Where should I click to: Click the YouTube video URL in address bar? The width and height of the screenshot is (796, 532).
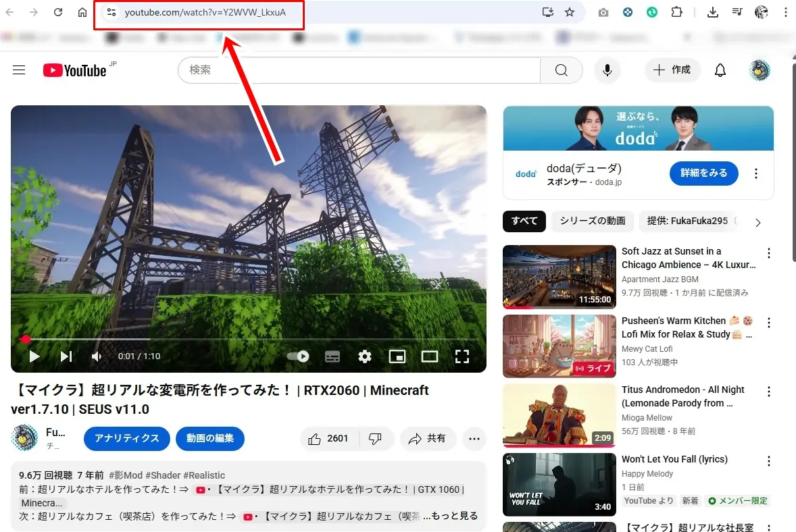(205, 12)
